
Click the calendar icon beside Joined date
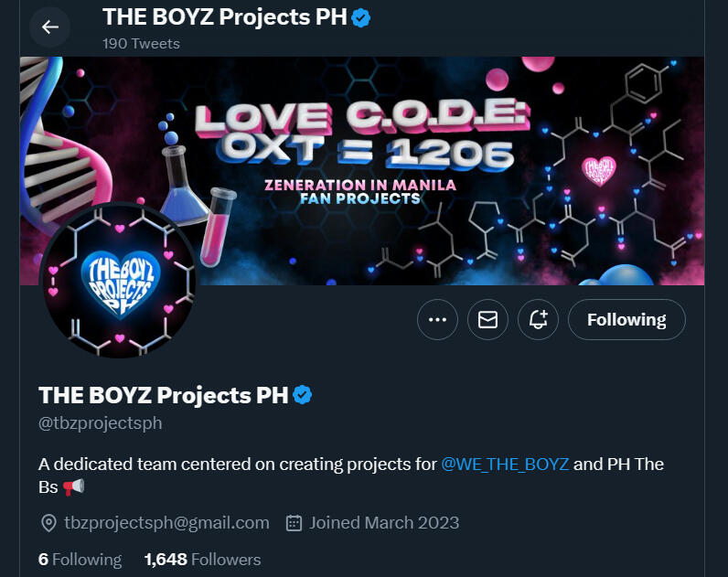(x=294, y=523)
